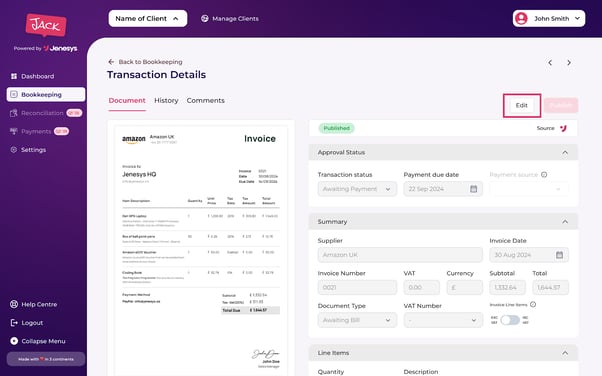Click Logout link
This screenshot has width=602, height=376.
[32, 323]
